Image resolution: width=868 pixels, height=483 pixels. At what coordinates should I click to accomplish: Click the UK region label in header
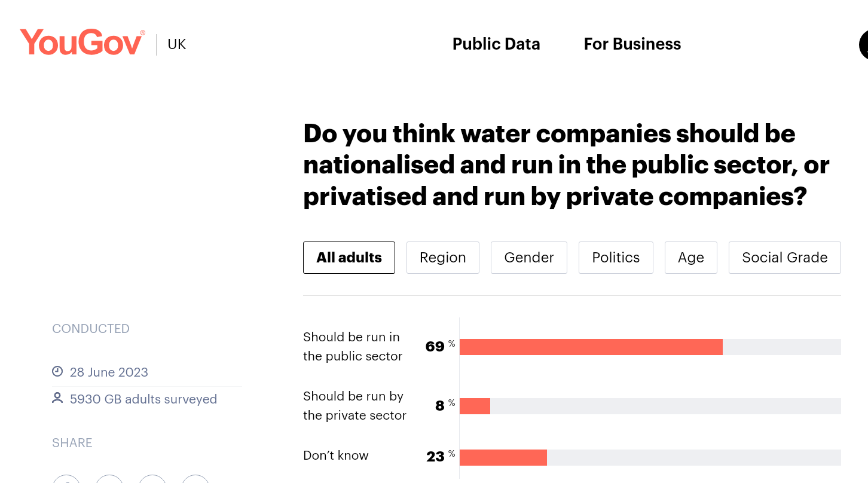[176, 44]
